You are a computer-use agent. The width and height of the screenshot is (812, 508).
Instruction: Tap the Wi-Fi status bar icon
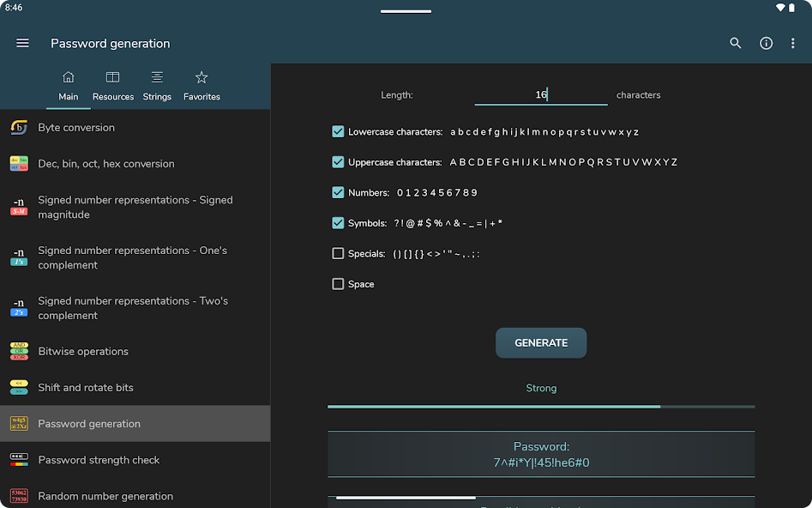pos(780,8)
